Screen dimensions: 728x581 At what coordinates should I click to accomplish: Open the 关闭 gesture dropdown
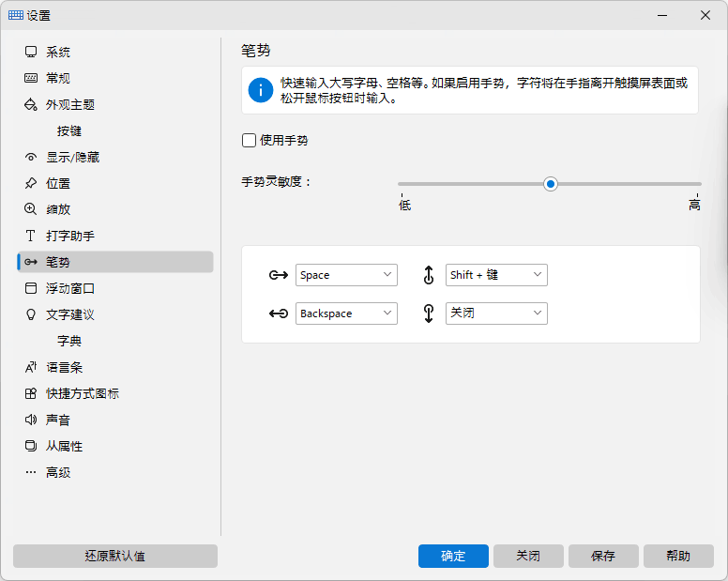coord(496,313)
